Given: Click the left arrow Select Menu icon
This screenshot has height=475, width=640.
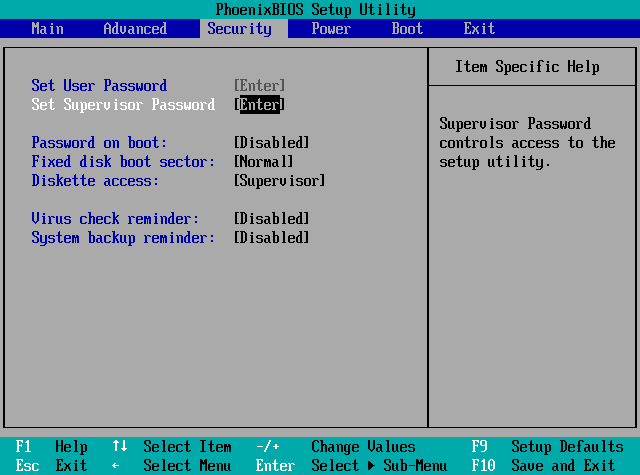Looking at the screenshot, I should 116,466.
